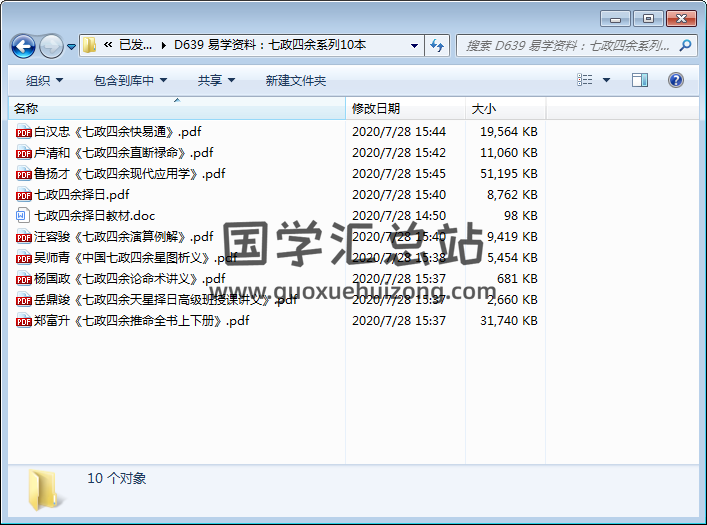This screenshot has height=525, width=707.
Task: Click PDF icon of 七政四余择日.pdf
Action: click(24, 194)
